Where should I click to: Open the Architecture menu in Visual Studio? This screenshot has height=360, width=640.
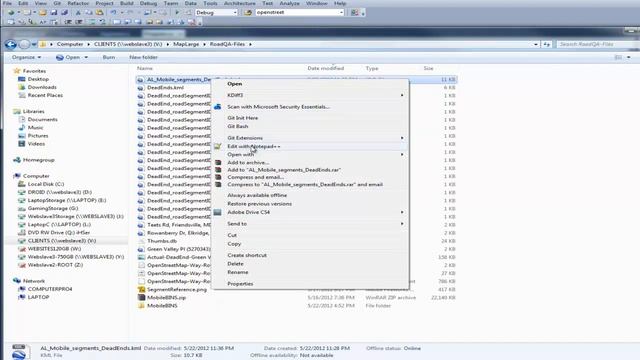click(240, 3)
